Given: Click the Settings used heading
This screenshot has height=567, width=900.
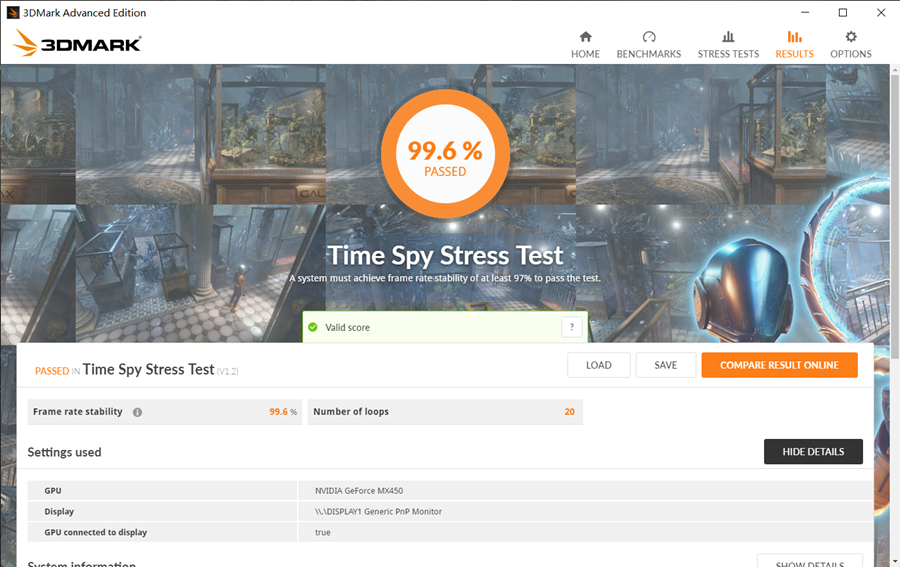Looking at the screenshot, I should [64, 452].
